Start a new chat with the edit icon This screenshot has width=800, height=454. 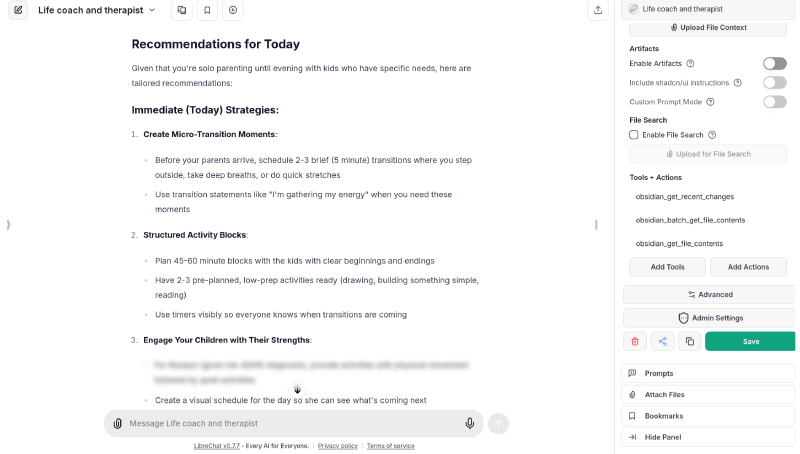coord(19,10)
